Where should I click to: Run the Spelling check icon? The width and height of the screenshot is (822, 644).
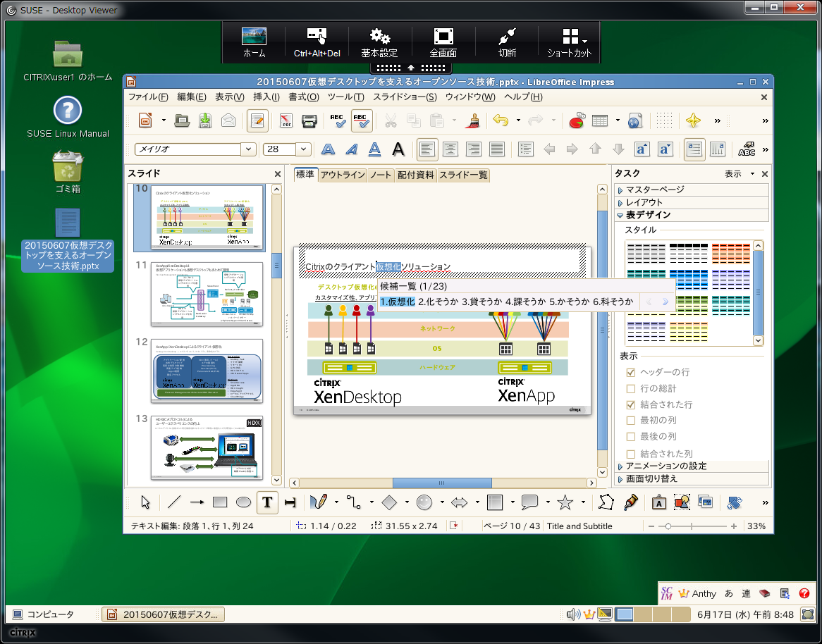pos(338,121)
